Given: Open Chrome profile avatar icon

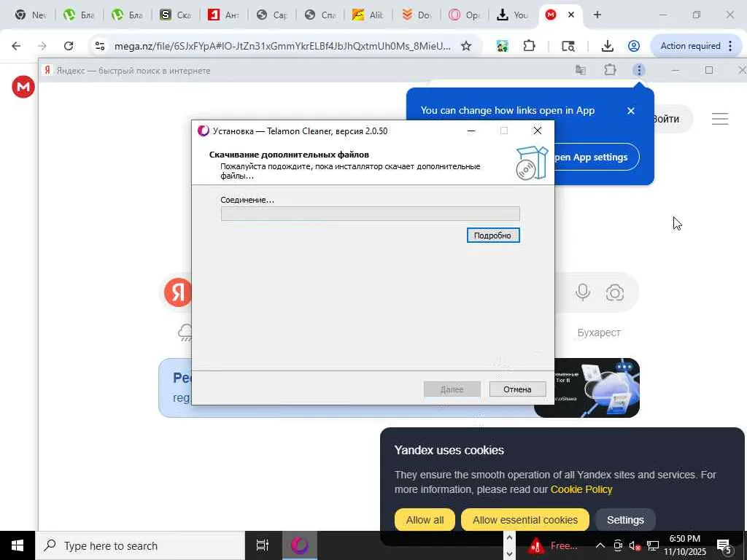Looking at the screenshot, I should tap(634, 46).
